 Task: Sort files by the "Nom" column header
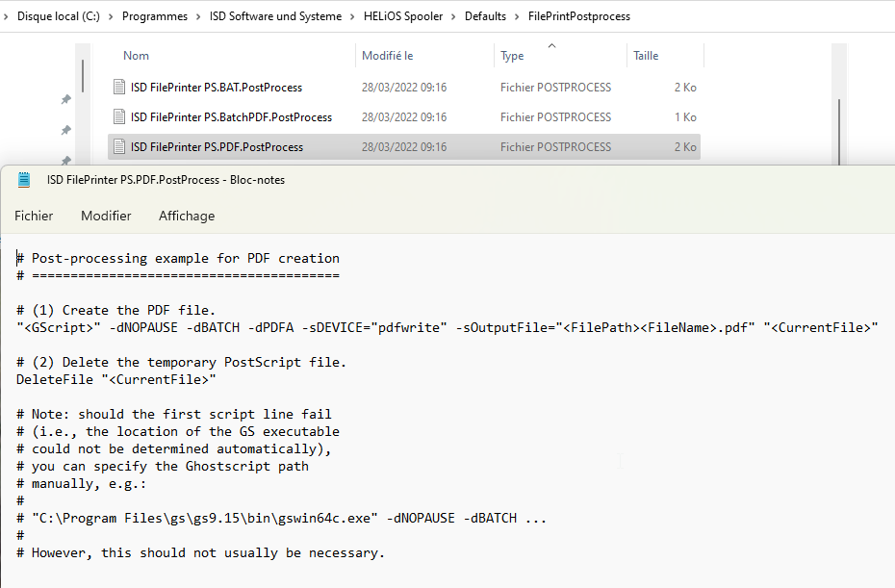tap(137, 56)
